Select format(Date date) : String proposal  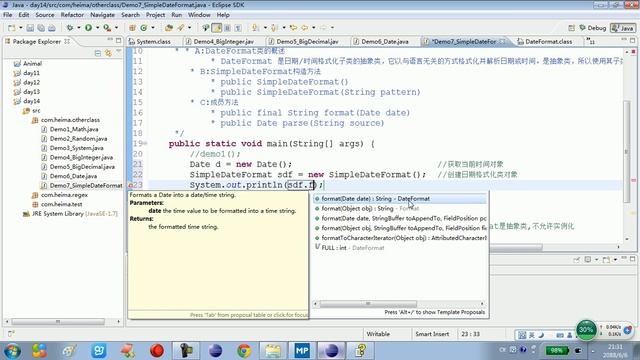(400, 199)
